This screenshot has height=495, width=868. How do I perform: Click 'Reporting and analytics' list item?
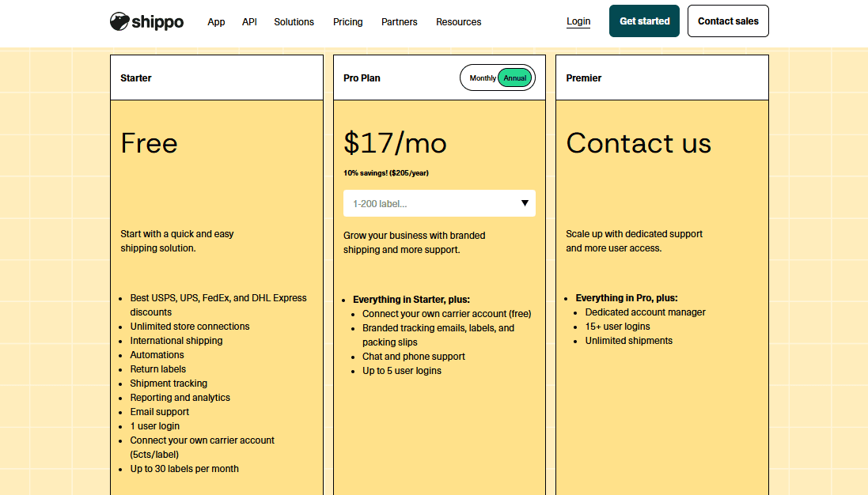(180, 398)
